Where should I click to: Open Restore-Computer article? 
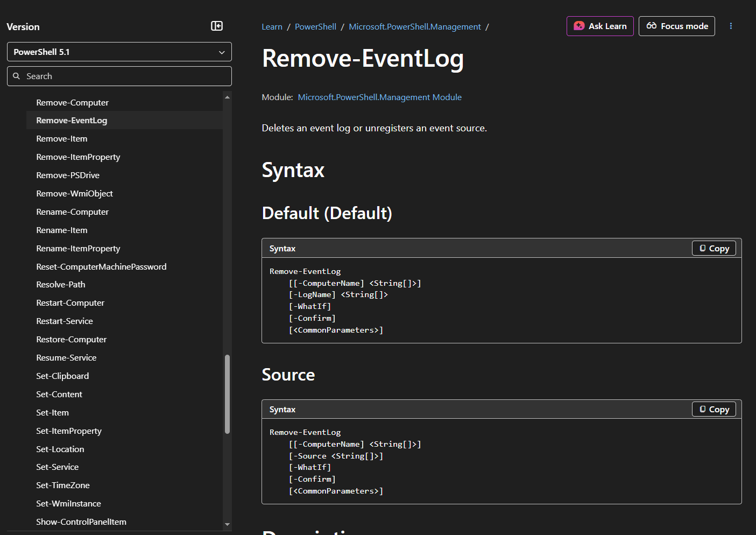(x=71, y=339)
